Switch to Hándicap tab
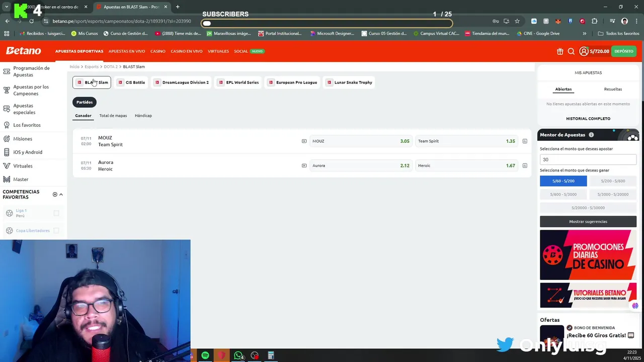The width and height of the screenshot is (644, 362). [143, 116]
